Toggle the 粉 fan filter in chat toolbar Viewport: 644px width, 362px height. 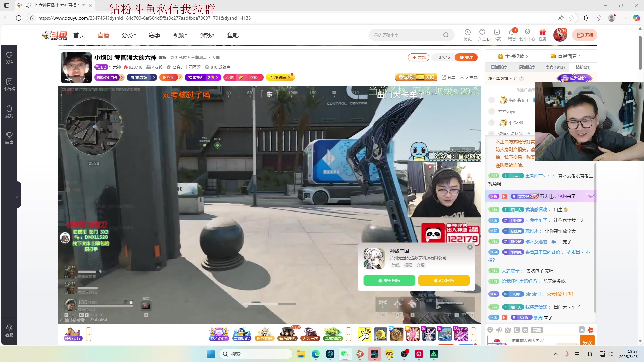pos(517,330)
